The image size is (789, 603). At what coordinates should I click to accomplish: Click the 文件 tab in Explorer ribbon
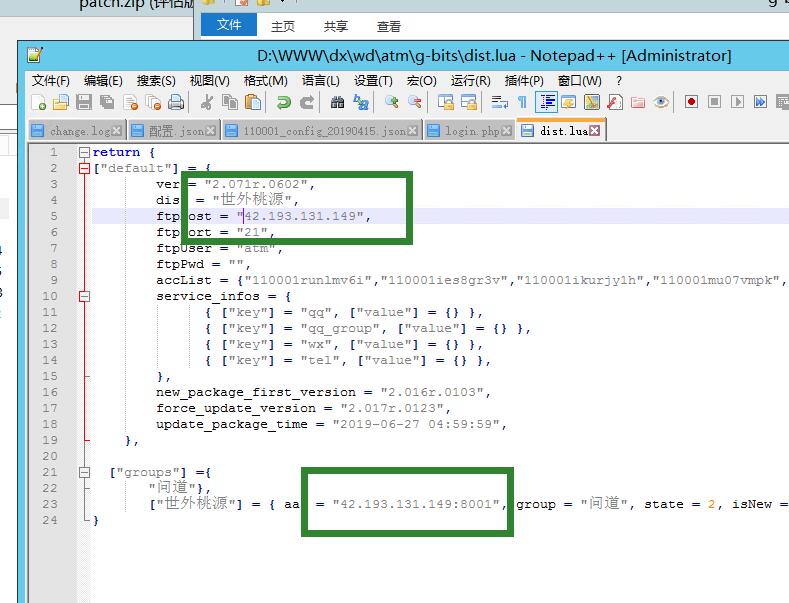[x=229, y=26]
